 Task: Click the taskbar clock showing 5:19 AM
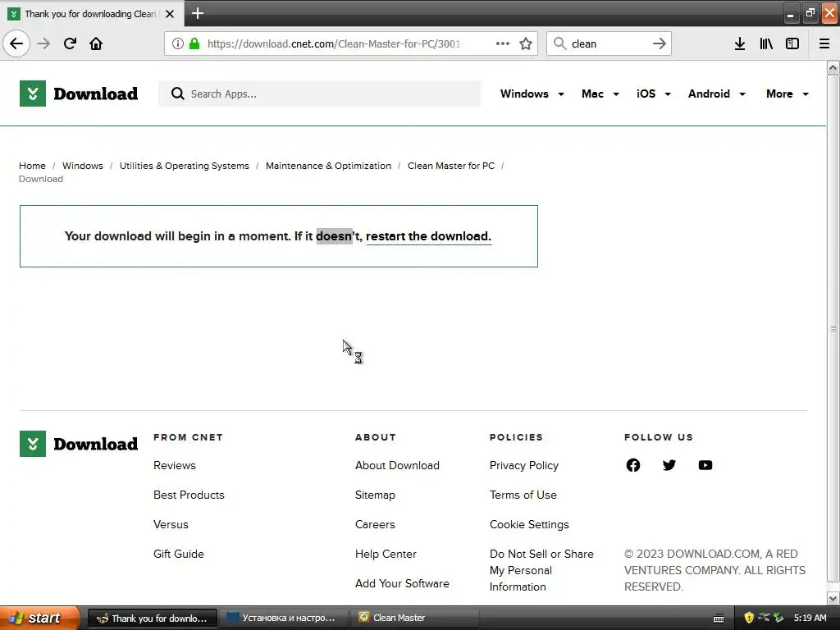[810, 618]
